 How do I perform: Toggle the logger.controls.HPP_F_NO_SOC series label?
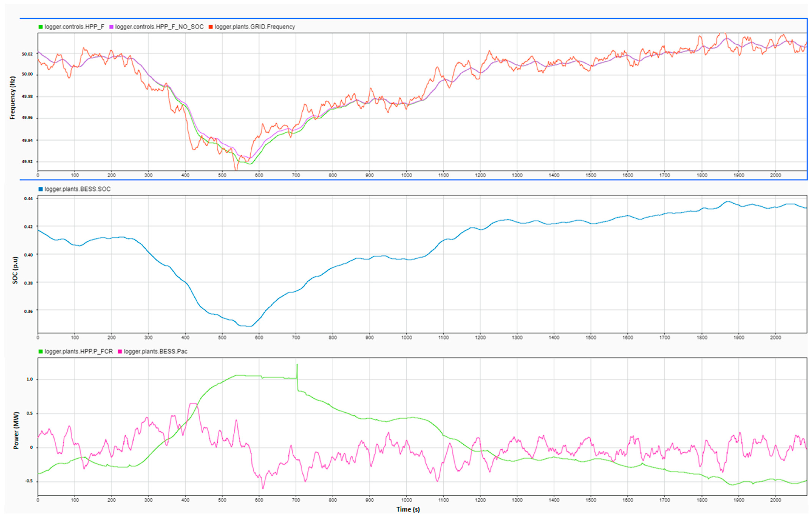click(159, 27)
